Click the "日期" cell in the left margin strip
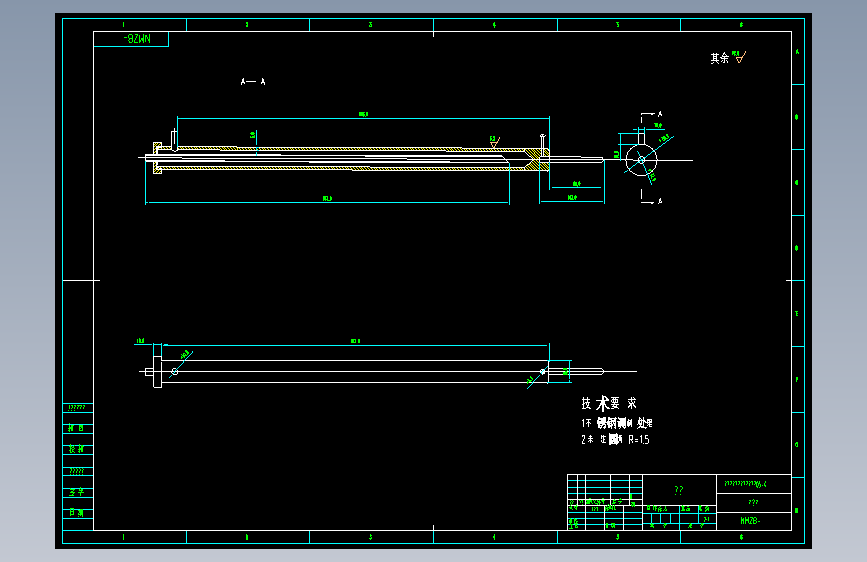The width and height of the screenshot is (867, 562). coord(77,513)
